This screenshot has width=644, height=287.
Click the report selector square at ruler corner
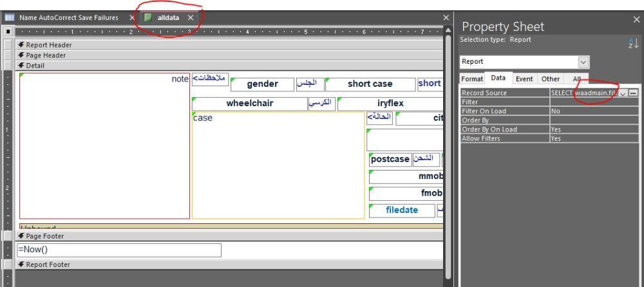pos(7,32)
